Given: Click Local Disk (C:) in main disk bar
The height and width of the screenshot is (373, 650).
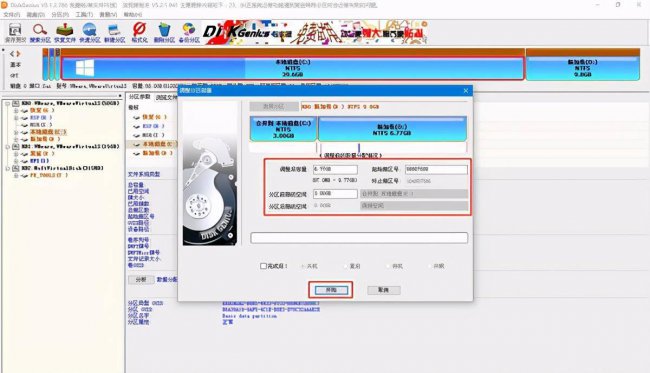Looking at the screenshot, I should tap(293, 68).
